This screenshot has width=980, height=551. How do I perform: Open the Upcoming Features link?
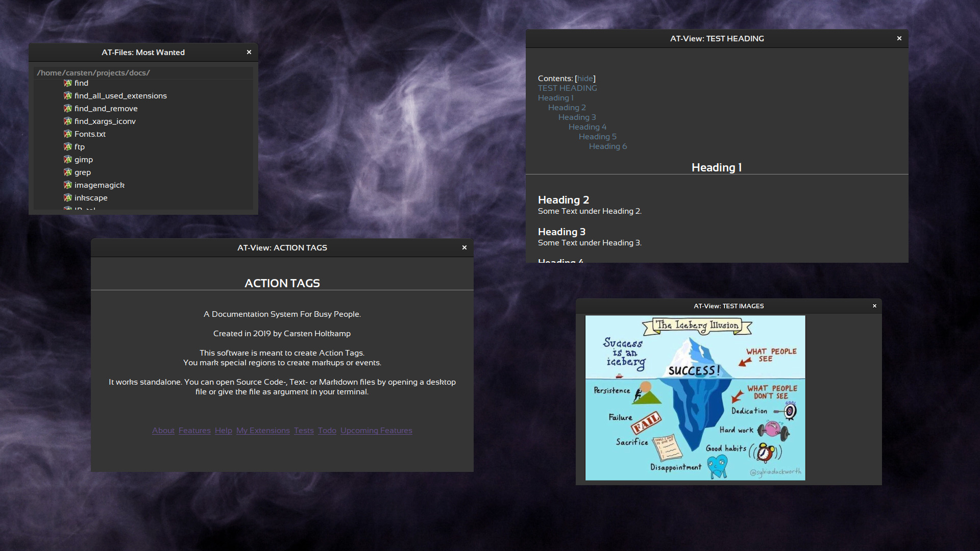tap(376, 431)
